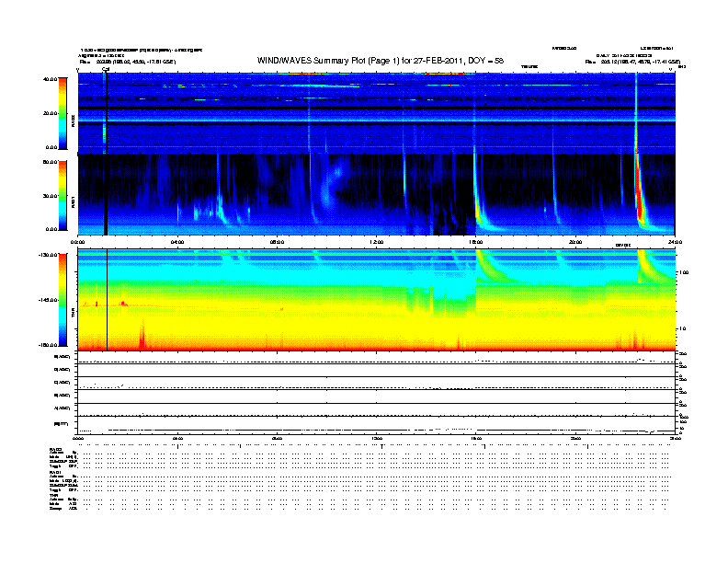This screenshot has height=563, width=728.
Task: Click the RAD1 color scale bar
Action: [x=63, y=196]
